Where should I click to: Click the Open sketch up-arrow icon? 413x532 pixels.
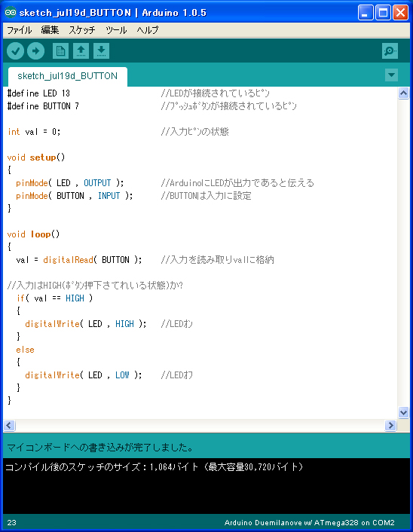(x=81, y=51)
